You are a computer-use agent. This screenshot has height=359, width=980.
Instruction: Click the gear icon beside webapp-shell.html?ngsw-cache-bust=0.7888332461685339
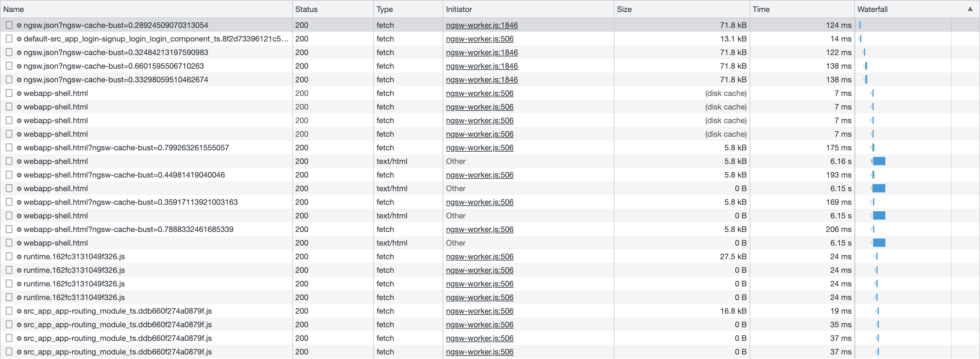click(19, 229)
